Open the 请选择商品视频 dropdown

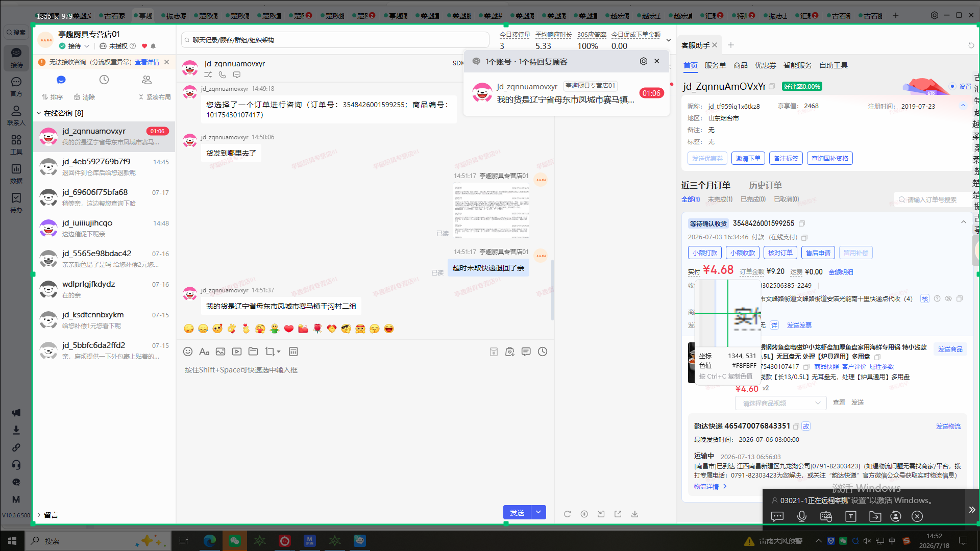780,403
